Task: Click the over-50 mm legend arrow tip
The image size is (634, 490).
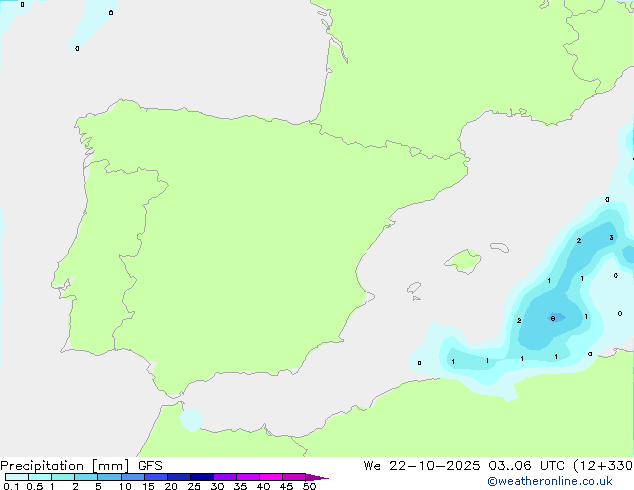Action: tap(317, 477)
